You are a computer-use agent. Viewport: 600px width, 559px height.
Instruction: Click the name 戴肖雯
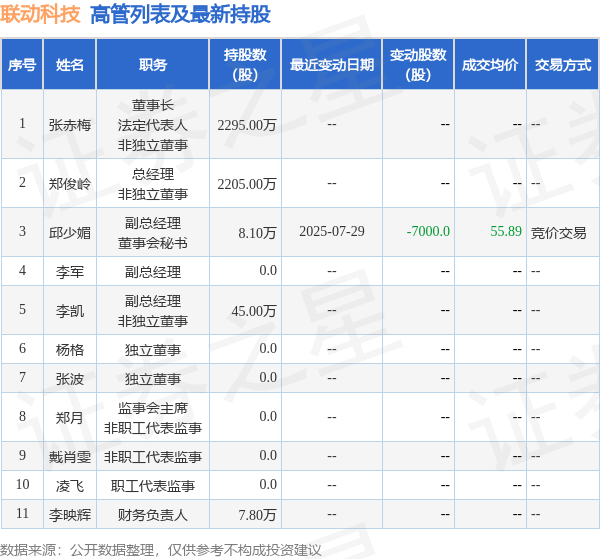click(70, 457)
